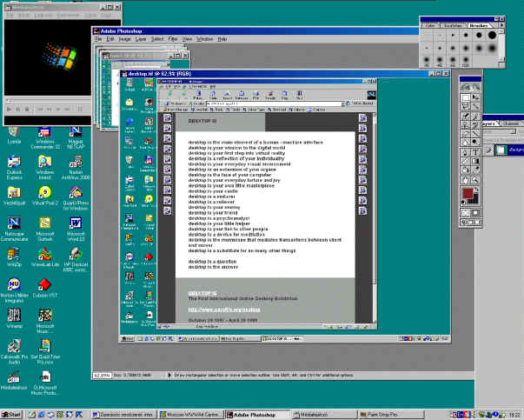Switch to Mediaplayer taskbar button
Image resolution: width=524 pixels, height=420 pixels.
click(x=323, y=415)
